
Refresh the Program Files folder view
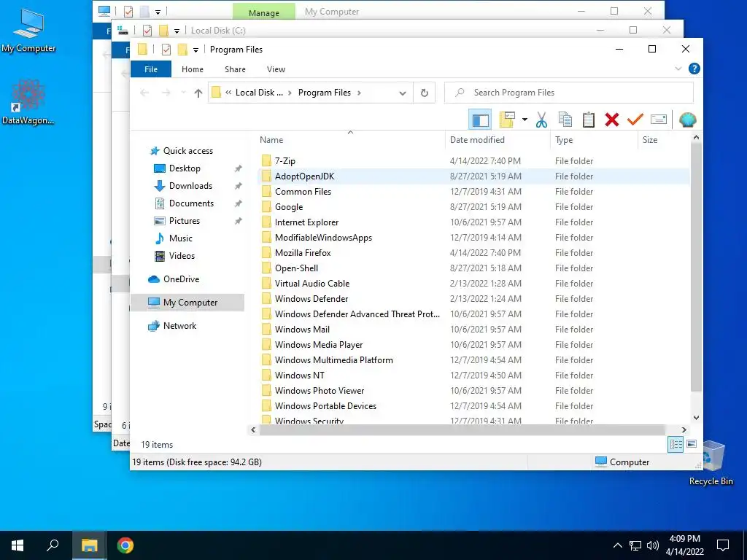coord(424,93)
